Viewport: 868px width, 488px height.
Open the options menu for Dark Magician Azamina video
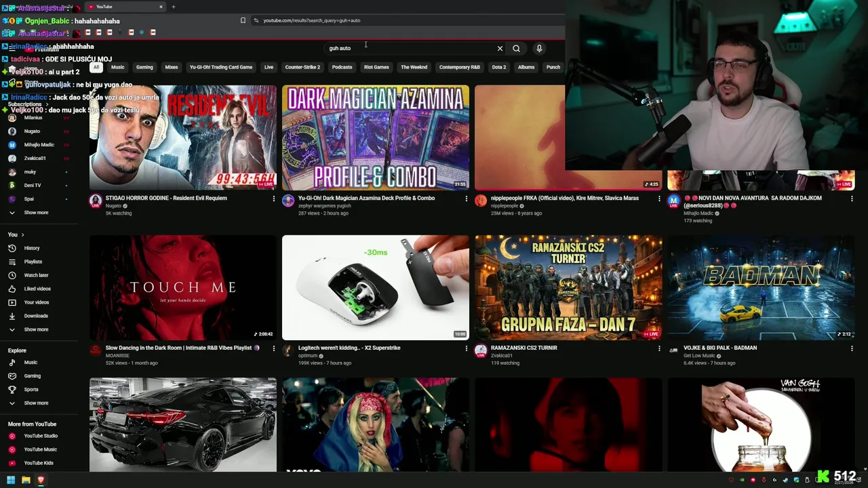coord(466,199)
